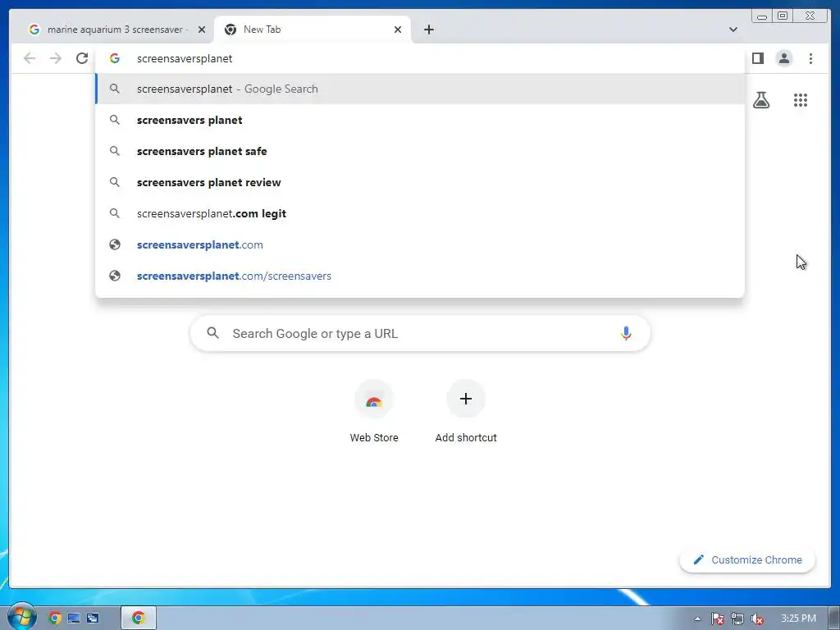Click the second pinned taskbar monitor icon
This screenshot has width=840, height=630.
pos(73,619)
